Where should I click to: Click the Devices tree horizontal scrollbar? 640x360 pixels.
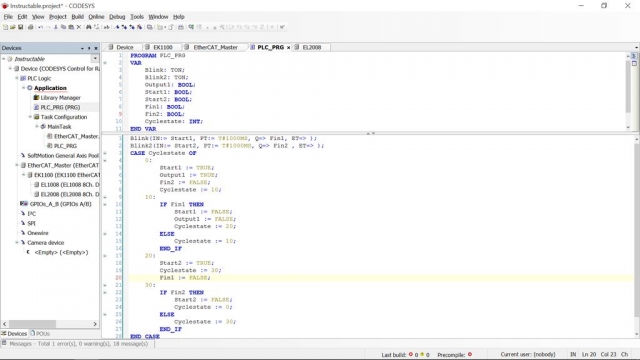click(50, 324)
